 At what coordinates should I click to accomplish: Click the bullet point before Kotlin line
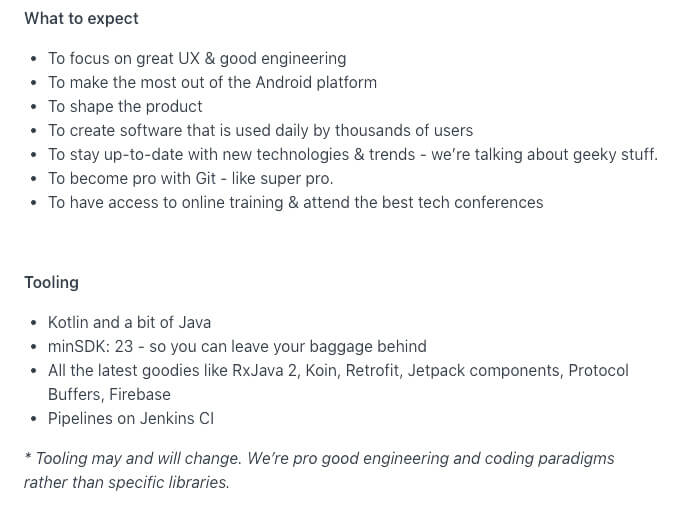[x=34, y=323]
